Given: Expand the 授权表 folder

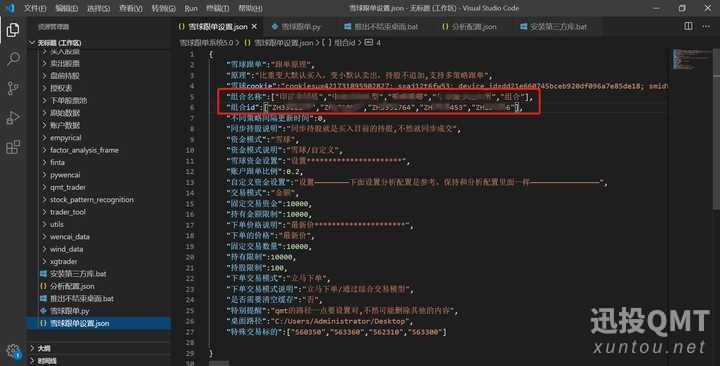Looking at the screenshot, I should pyautogui.click(x=61, y=88).
